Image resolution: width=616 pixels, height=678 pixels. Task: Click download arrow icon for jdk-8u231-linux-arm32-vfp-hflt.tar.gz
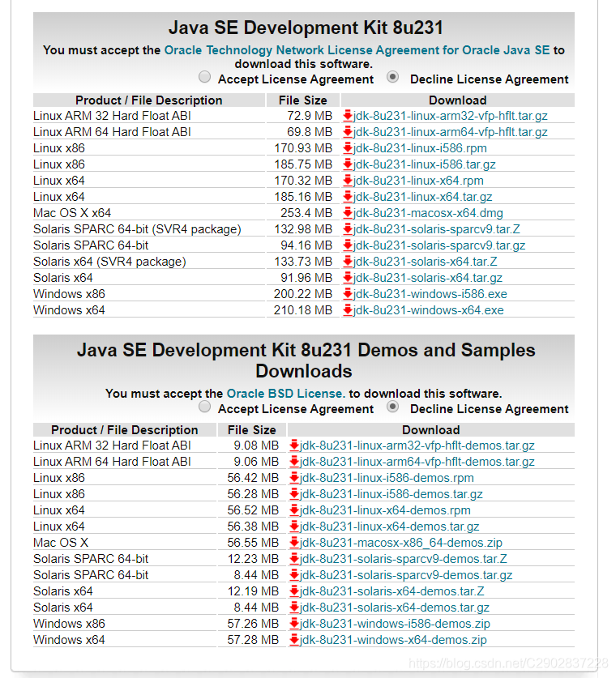pos(348,116)
